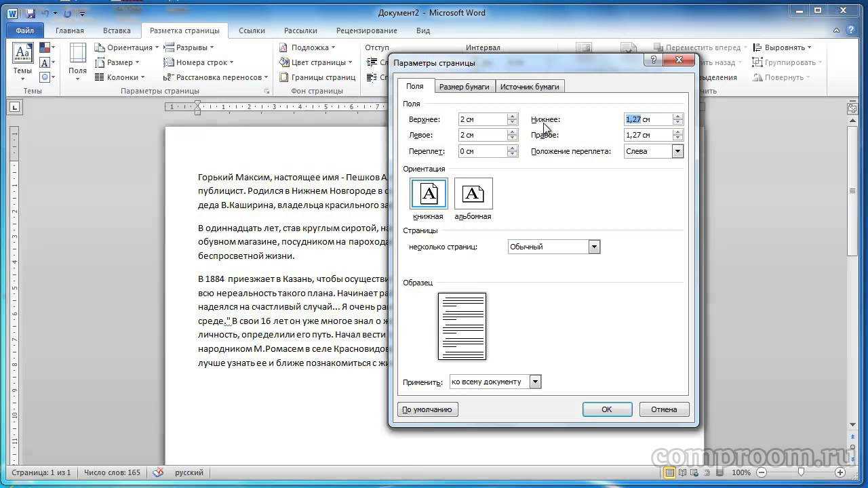Select Draft view icon in status bar
Viewport: 868px width, 488px height.
click(x=720, y=472)
